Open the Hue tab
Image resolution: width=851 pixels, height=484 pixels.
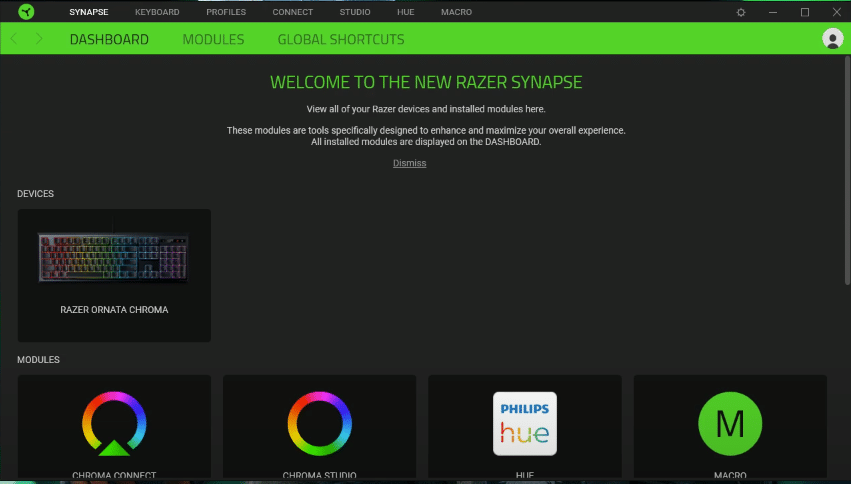coord(405,12)
